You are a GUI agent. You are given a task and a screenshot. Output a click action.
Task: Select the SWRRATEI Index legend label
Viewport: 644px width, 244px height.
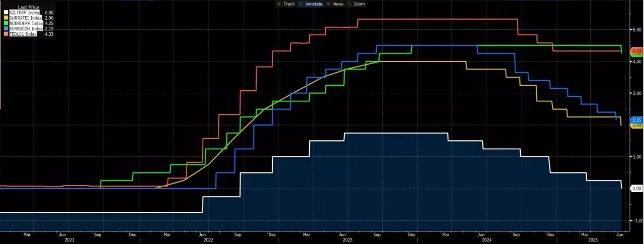[x=26, y=18]
